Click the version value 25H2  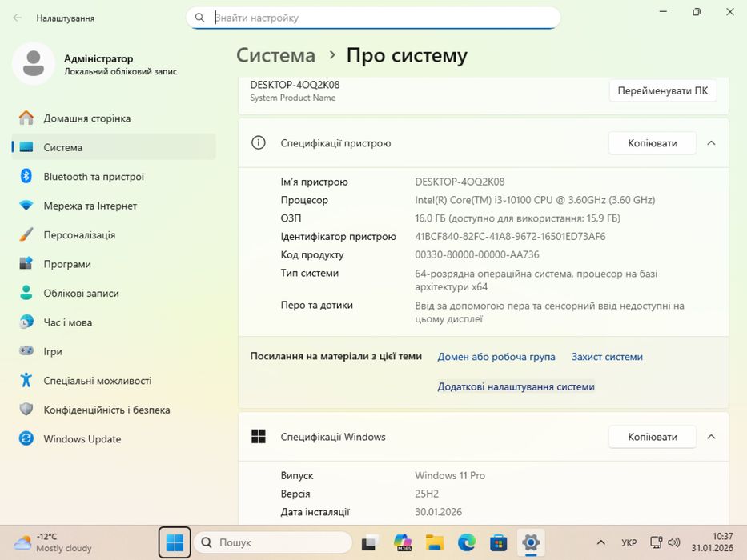(x=427, y=494)
